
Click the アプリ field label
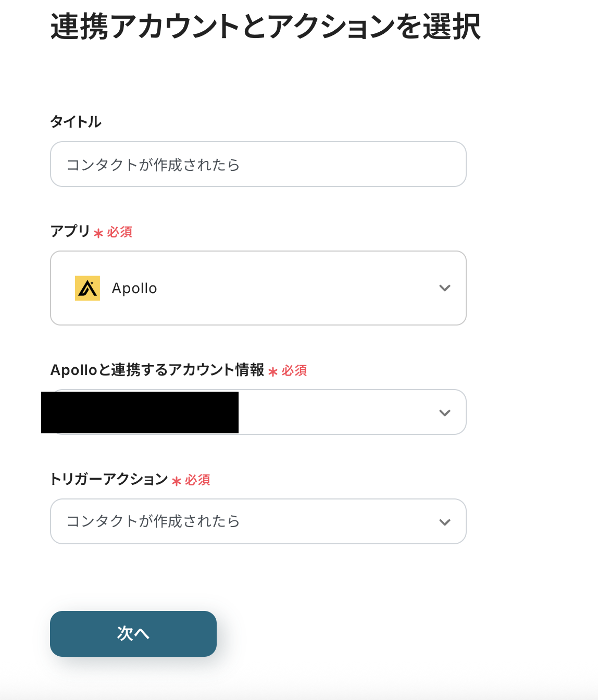[70, 231]
